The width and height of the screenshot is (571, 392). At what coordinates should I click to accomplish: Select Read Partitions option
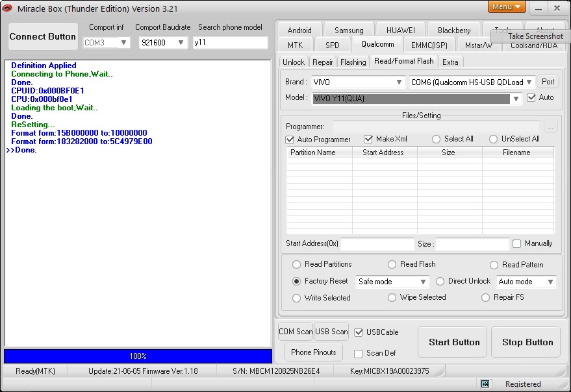pos(296,264)
